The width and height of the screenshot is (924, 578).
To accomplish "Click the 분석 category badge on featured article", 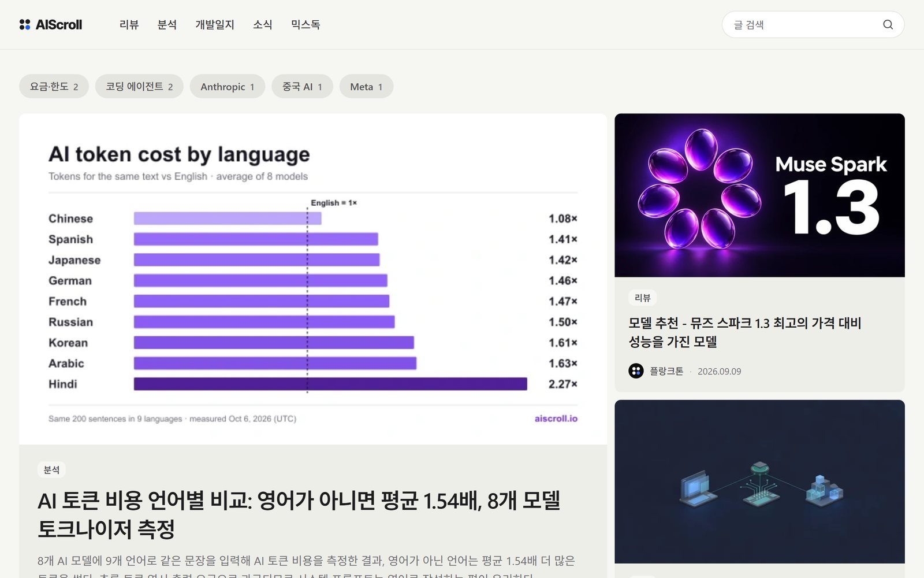I will (x=51, y=470).
